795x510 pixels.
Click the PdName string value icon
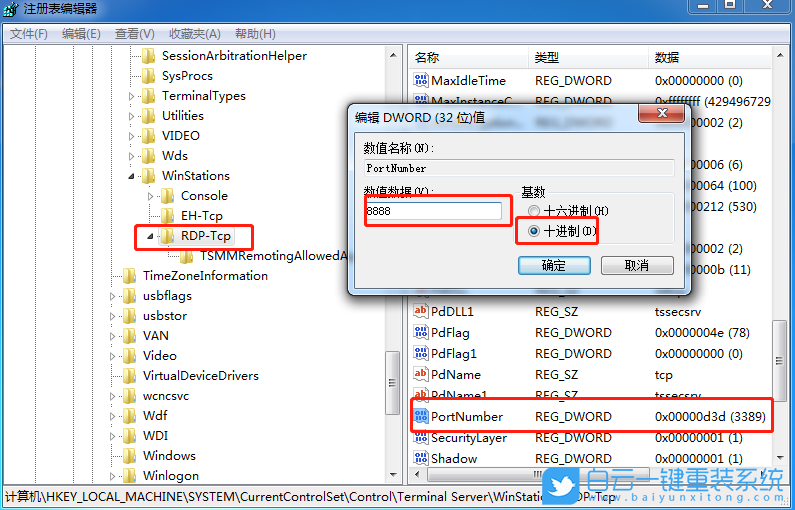pyautogui.click(x=421, y=374)
